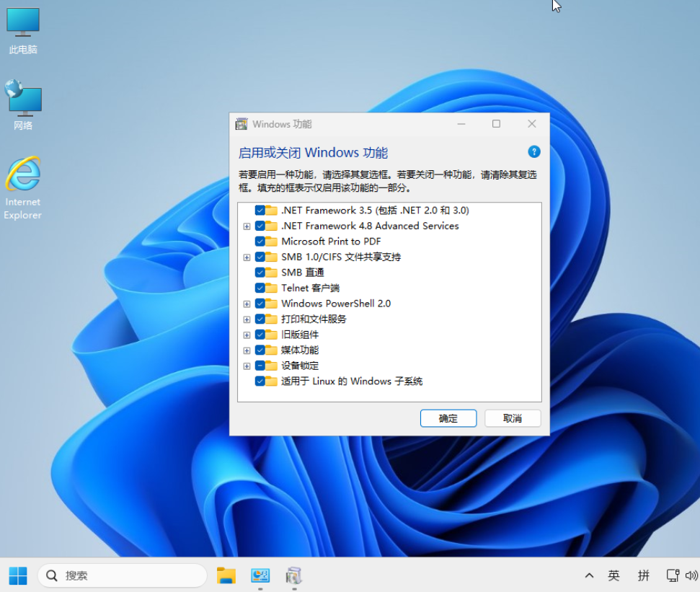Click 取消 to dismiss the dialog
Viewport: 700px width, 592px height.
513,418
